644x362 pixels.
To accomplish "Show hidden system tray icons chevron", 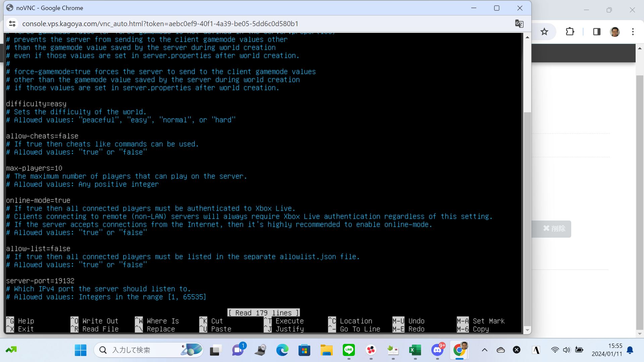I will (x=484, y=350).
